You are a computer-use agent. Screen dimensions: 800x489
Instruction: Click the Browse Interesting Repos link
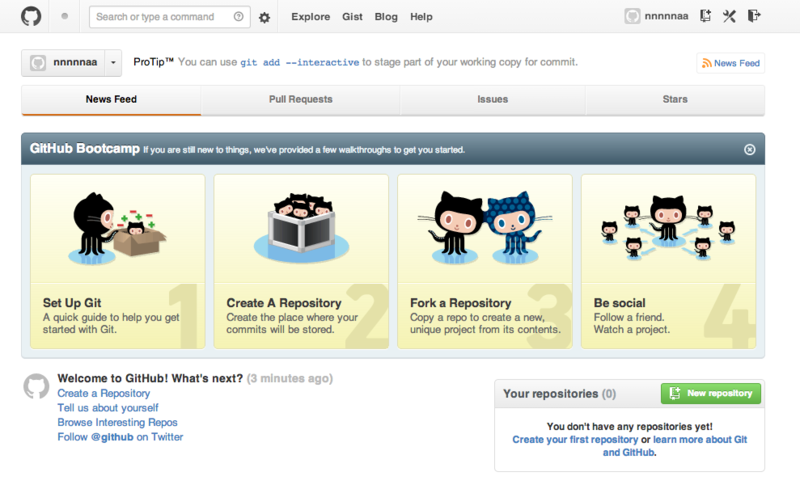tap(117, 423)
